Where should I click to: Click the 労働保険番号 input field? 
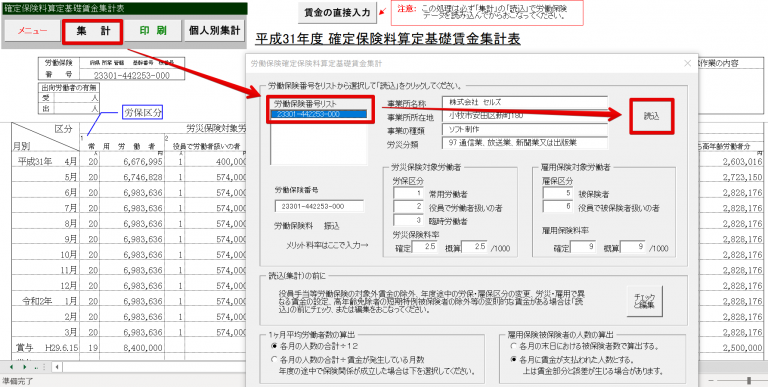click(x=319, y=206)
